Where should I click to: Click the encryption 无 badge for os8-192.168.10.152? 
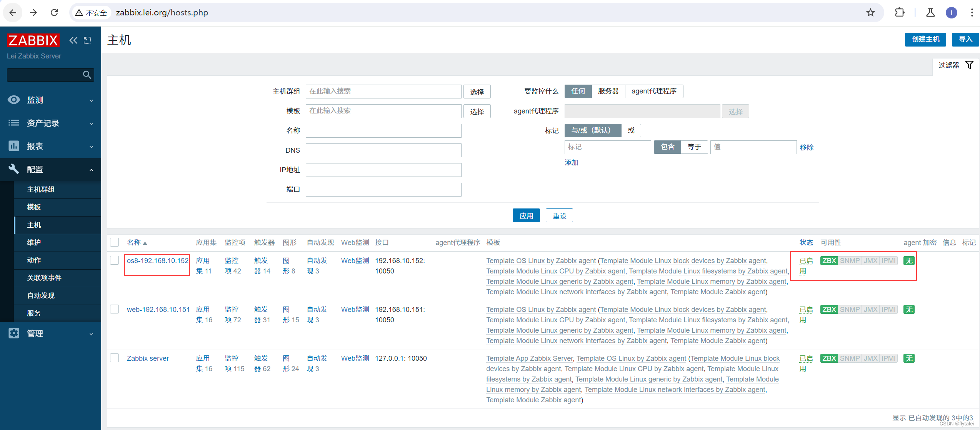(x=909, y=261)
